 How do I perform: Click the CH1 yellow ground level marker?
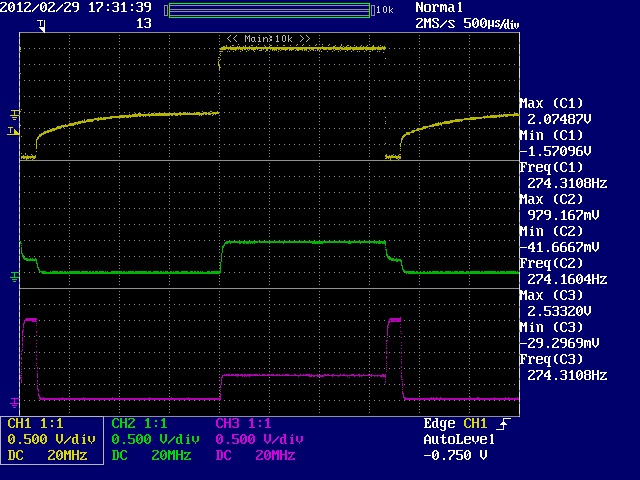coord(15,115)
